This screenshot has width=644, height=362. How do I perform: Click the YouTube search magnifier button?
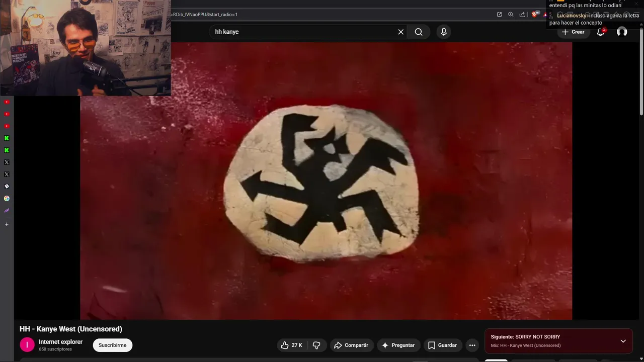pos(419,32)
